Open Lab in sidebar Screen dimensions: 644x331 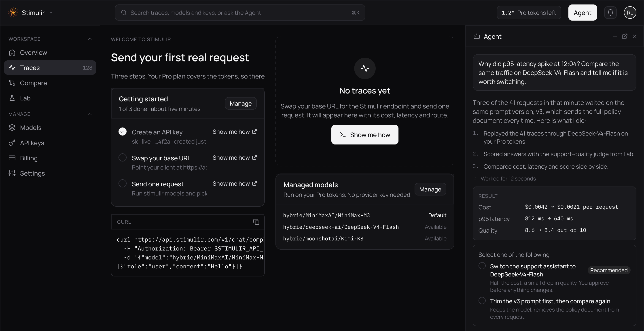click(50, 98)
